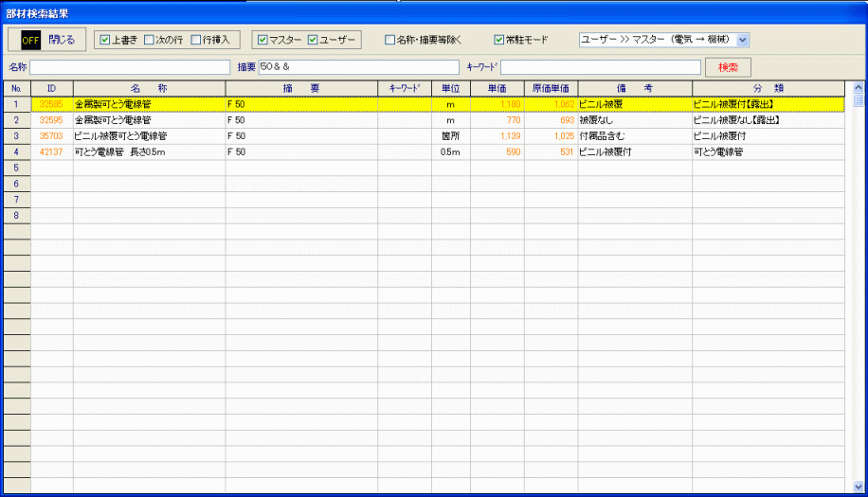Image resolution: width=868 pixels, height=497 pixels.
Task: Click the F 50 cell in row 3
Action: click(301, 136)
